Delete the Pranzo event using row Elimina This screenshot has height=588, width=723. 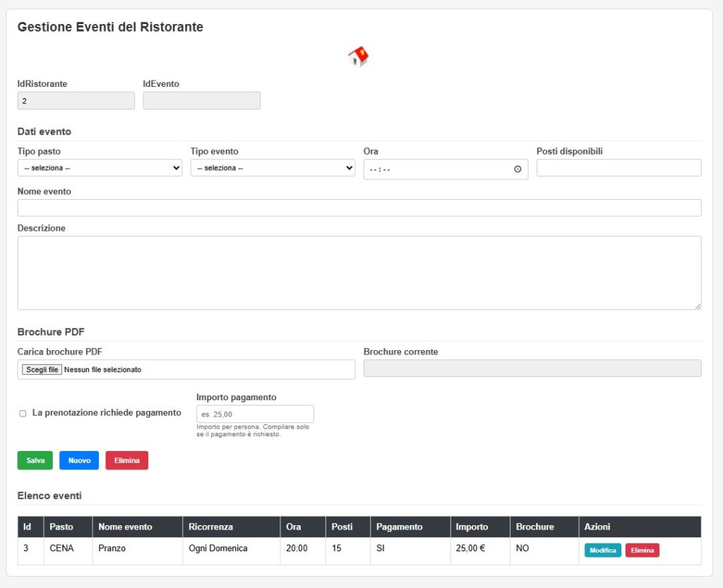[x=642, y=551]
